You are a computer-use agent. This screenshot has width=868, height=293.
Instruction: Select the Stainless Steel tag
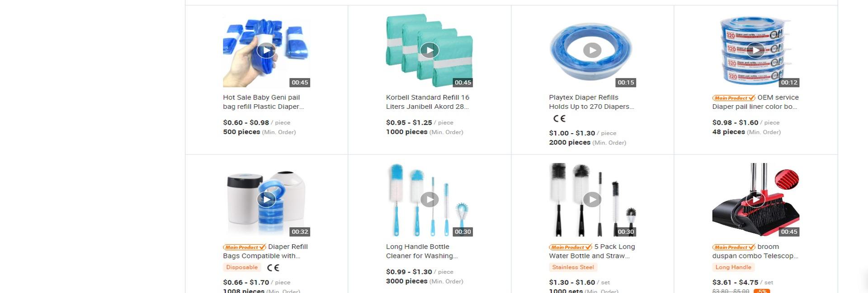[x=573, y=267]
